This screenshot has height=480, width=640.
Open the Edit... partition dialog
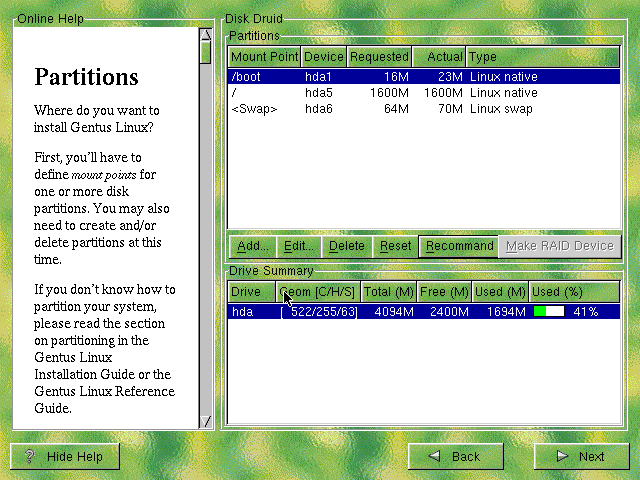point(299,246)
